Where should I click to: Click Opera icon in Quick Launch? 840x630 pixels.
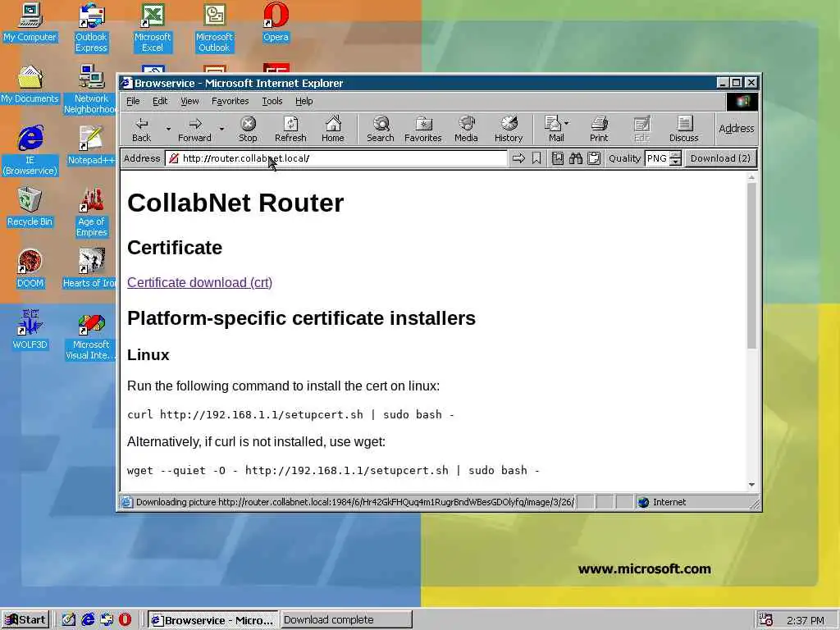tap(125, 620)
